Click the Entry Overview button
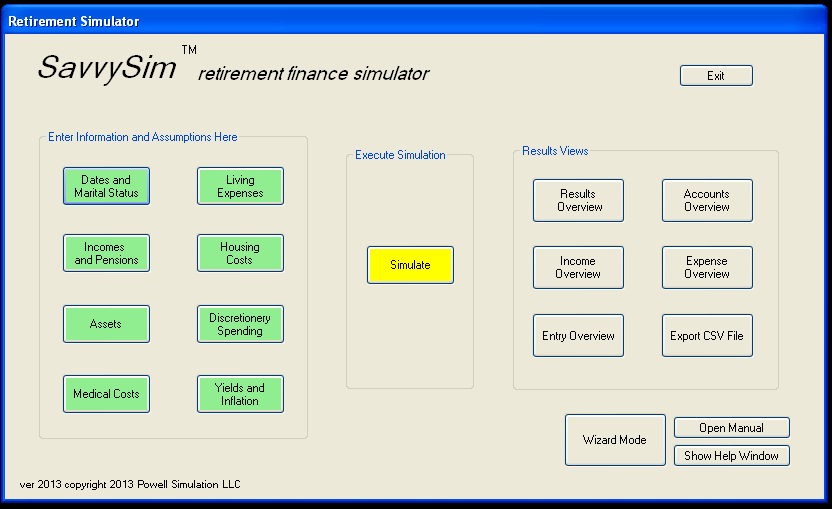Viewport: 832px width, 509px height. click(578, 336)
